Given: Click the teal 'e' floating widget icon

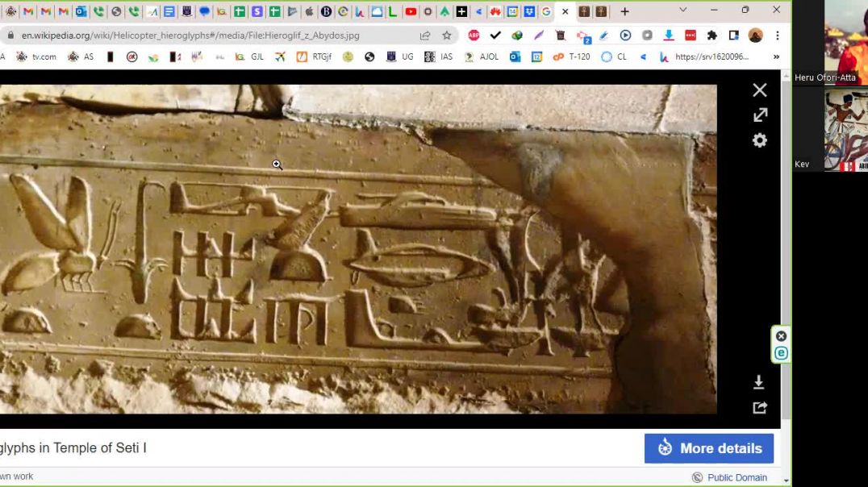Looking at the screenshot, I should 781,352.
